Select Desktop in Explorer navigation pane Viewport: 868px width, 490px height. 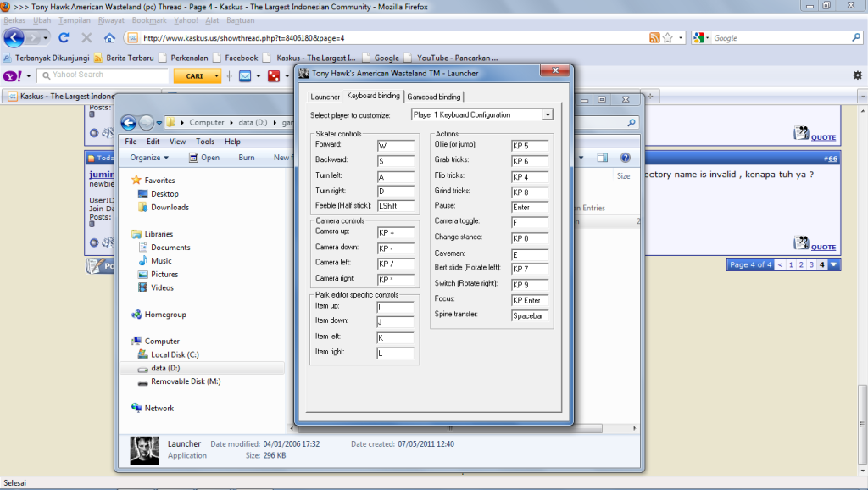(164, 194)
